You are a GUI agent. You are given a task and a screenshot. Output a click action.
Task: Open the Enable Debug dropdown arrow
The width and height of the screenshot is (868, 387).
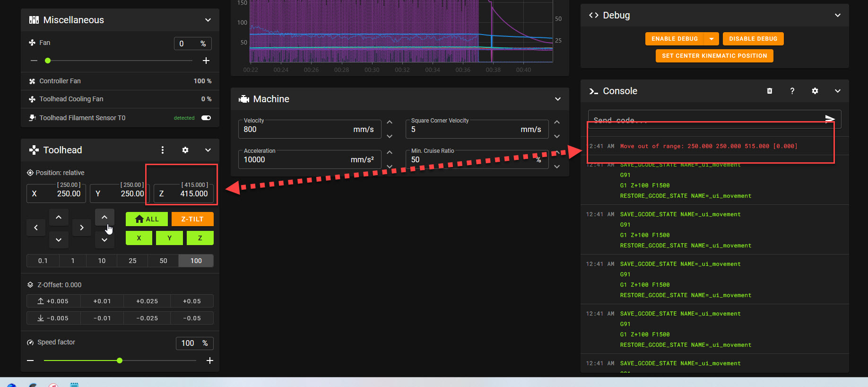(x=712, y=39)
